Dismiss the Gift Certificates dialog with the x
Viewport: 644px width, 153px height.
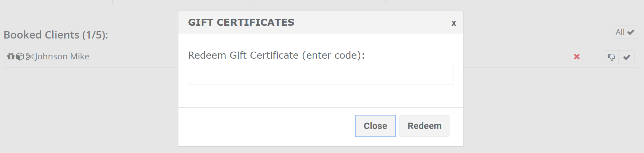(454, 23)
